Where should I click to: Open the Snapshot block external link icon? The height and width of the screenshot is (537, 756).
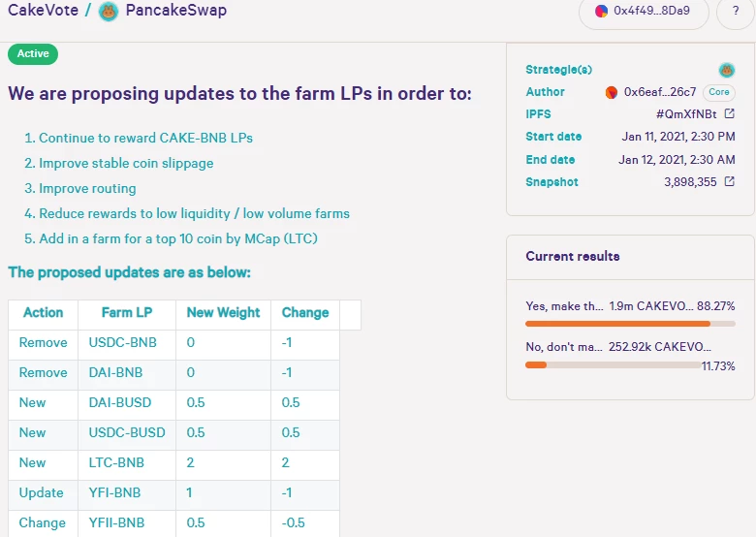pyautogui.click(x=730, y=181)
